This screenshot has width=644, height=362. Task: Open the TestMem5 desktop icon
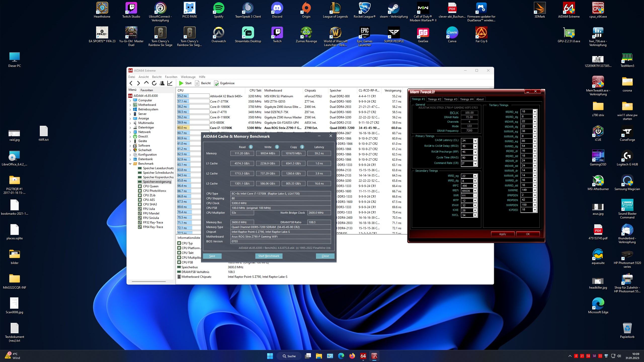[x=627, y=60]
